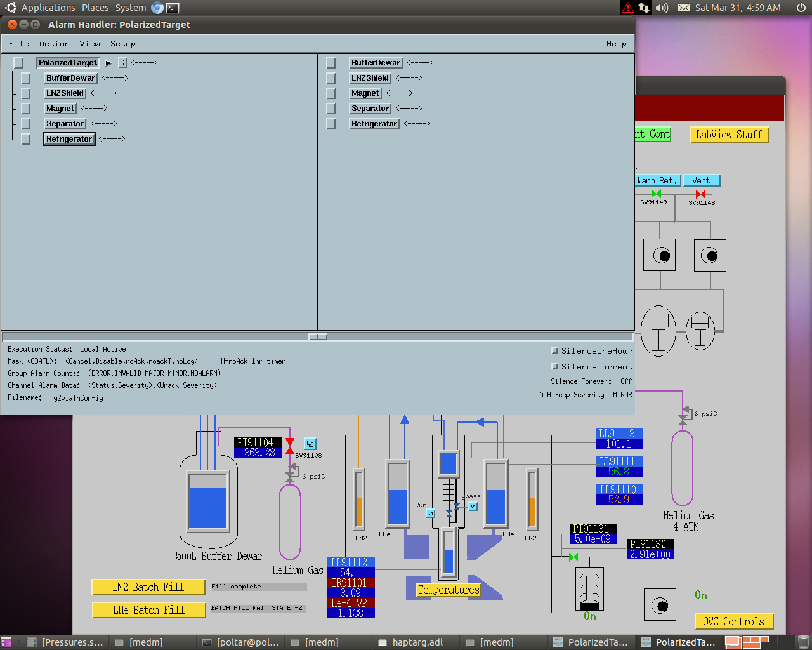
Task: Toggle alarm box for Magnet in left tree
Action: [26, 109]
